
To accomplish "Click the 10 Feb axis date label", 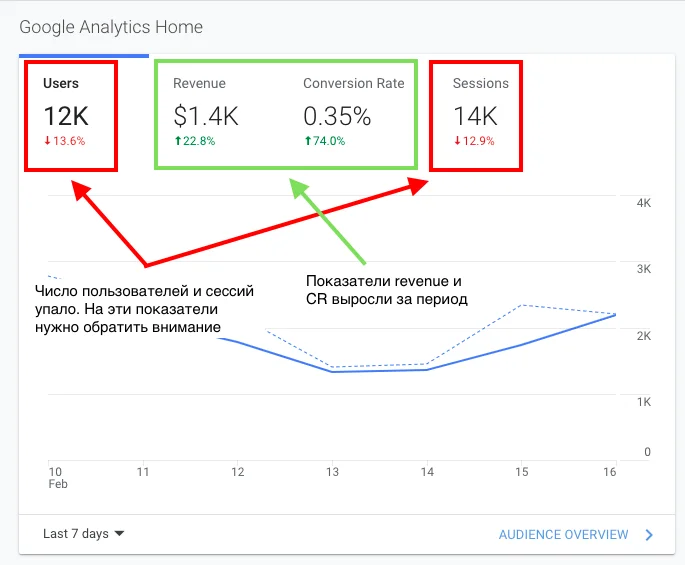I will coord(56,476).
